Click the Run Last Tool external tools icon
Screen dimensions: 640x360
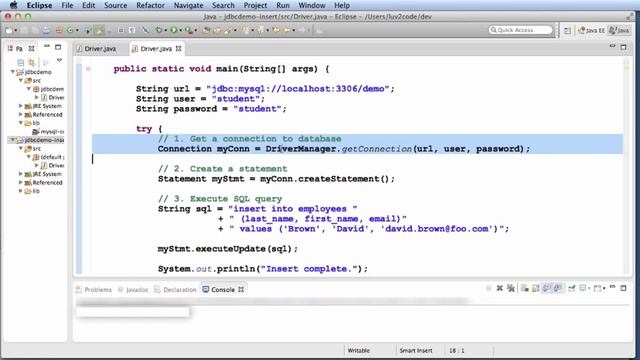tap(189, 30)
